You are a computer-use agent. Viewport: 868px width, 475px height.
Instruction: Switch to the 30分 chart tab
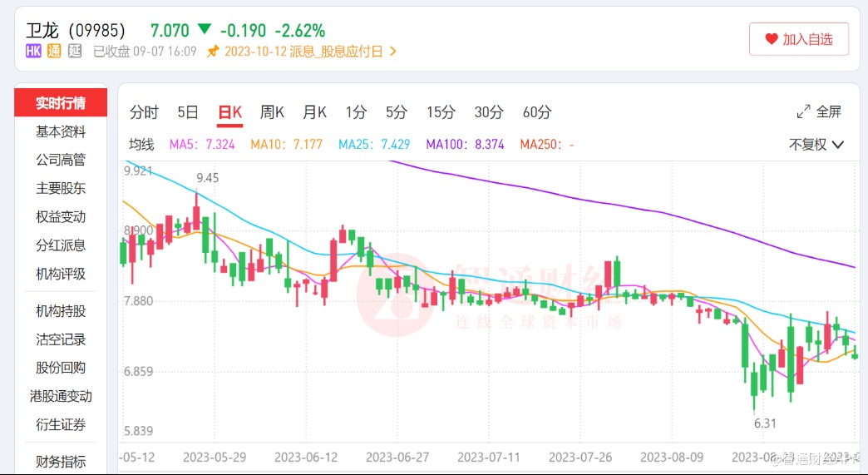click(x=489, y=112)
